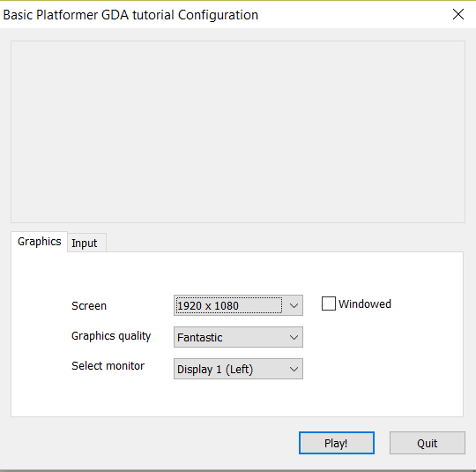Click the Graphics quality label
Viewport: 476px width, 472px height.
click(111, 336)
